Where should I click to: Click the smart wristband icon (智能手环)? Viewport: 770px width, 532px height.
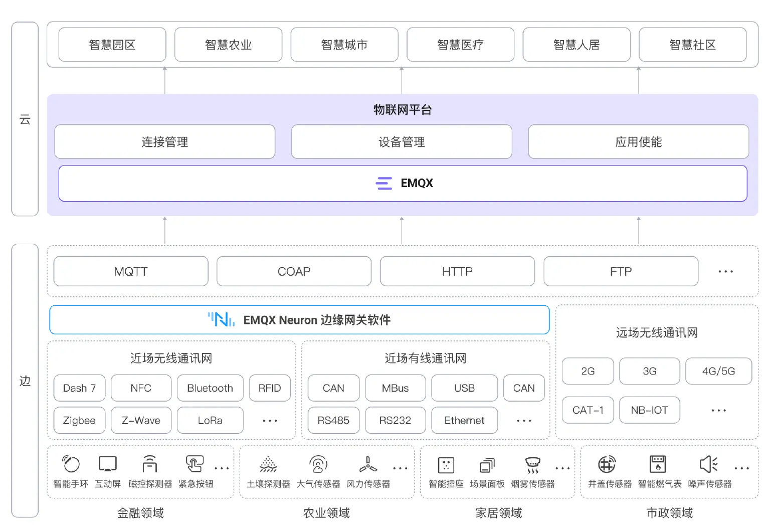[71, 464]
